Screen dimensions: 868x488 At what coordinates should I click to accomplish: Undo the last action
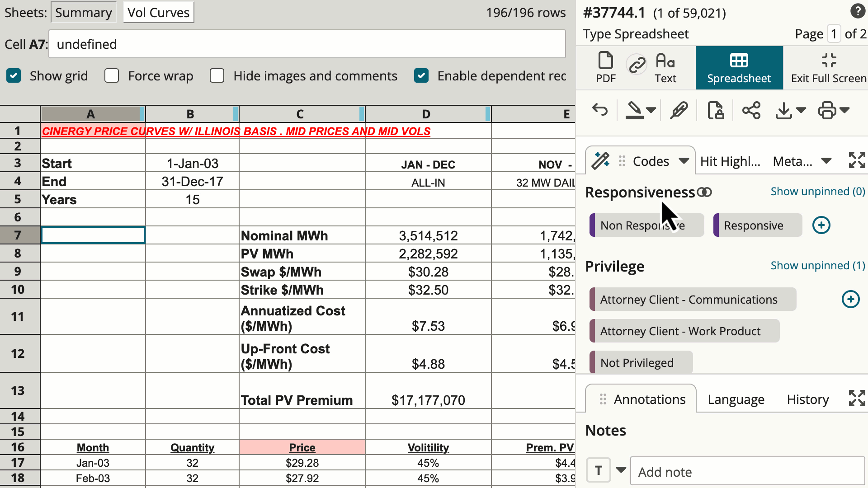point(600,110)
